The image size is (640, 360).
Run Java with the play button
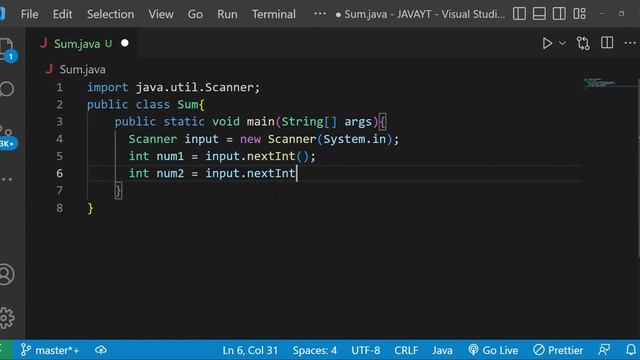547,43
